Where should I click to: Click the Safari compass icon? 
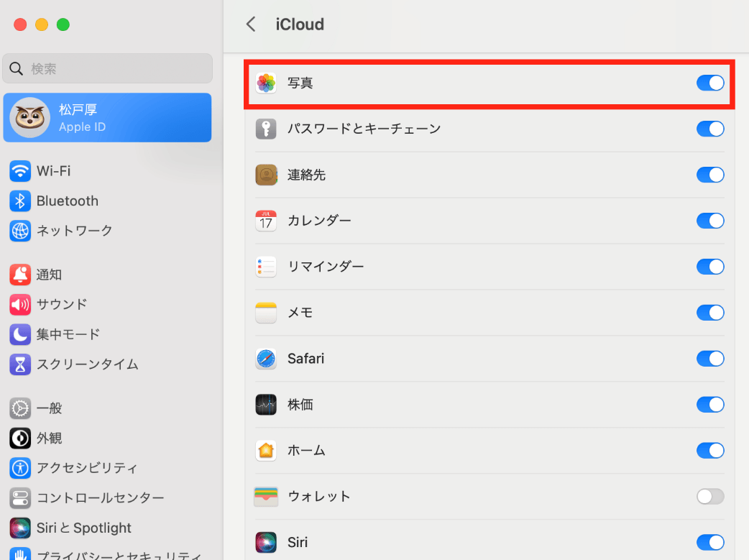266,358
